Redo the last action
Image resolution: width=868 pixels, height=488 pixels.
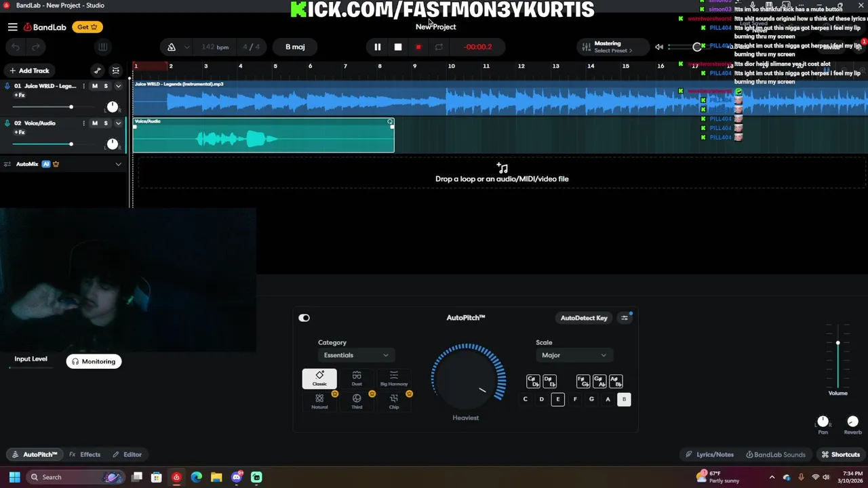coord(36,47)
